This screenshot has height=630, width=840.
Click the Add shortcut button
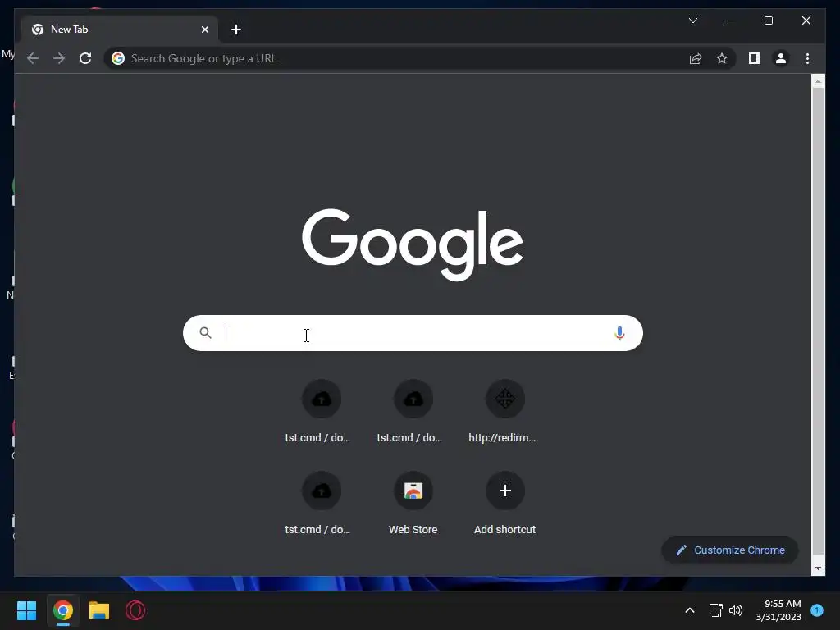click(504, 503)
